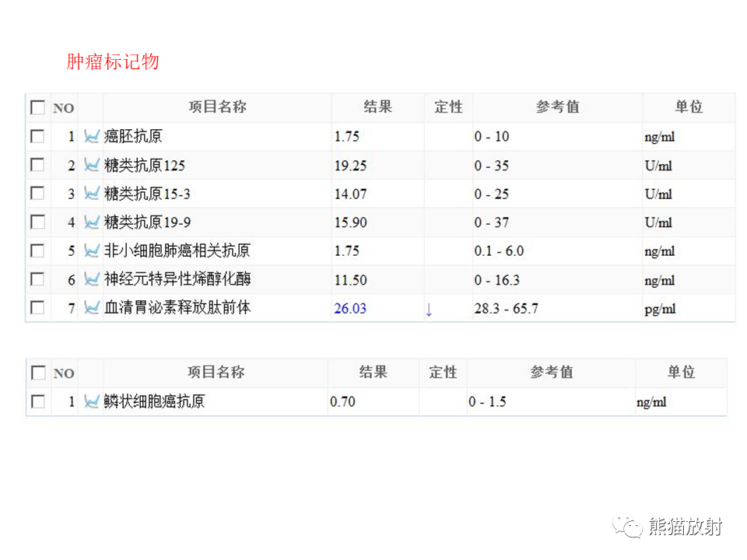Click result value 11.50

pyautogui.click(x=350, y=280)
